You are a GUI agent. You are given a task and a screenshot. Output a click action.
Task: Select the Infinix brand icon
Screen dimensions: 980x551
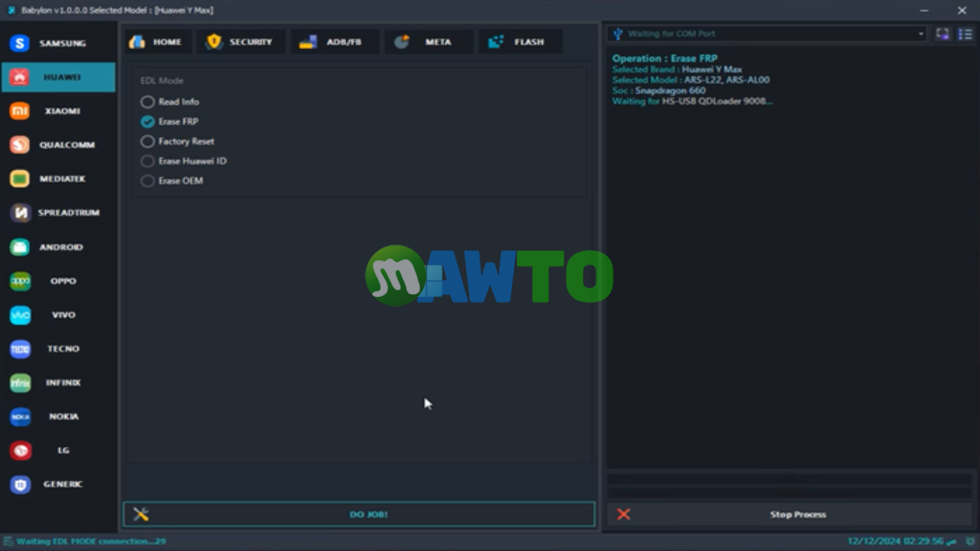20,383
